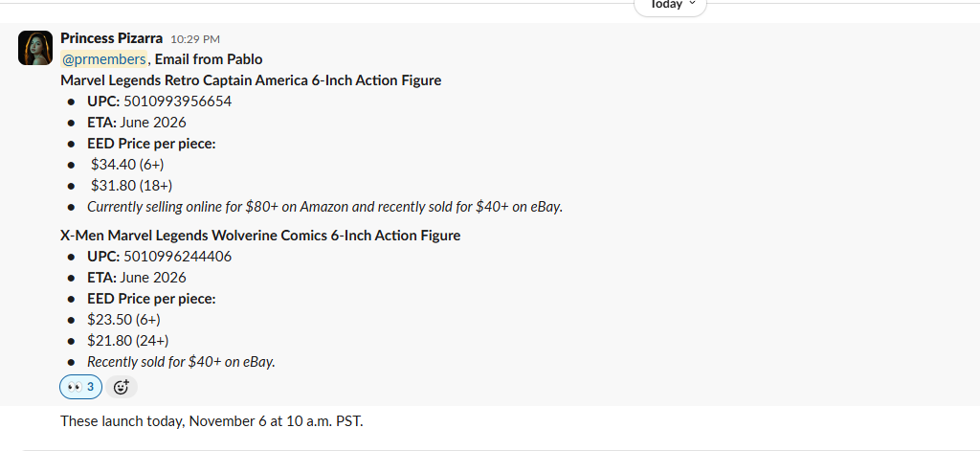980x451 pixels.
Task: Open Princess Pizarra's profile avatar
Action: pos(35,47)
